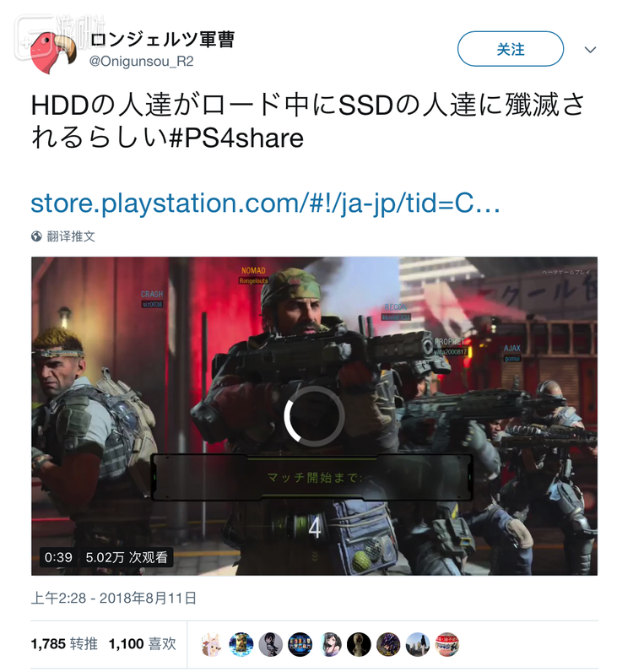Follow the account with 关注 button

pos(510,49)
